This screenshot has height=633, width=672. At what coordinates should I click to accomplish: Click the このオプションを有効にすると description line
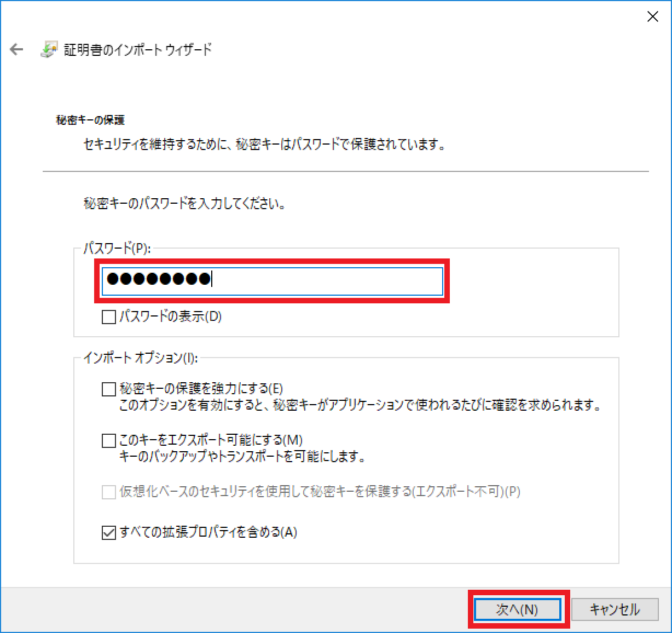coord(360,406)
